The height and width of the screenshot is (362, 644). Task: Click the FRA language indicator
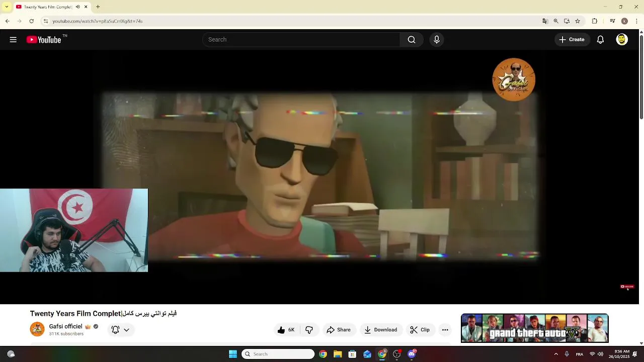580,354
